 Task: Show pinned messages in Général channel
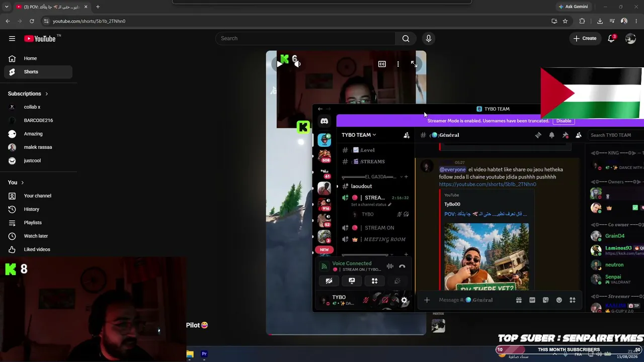pyautogui.click(x=565, y=135)
